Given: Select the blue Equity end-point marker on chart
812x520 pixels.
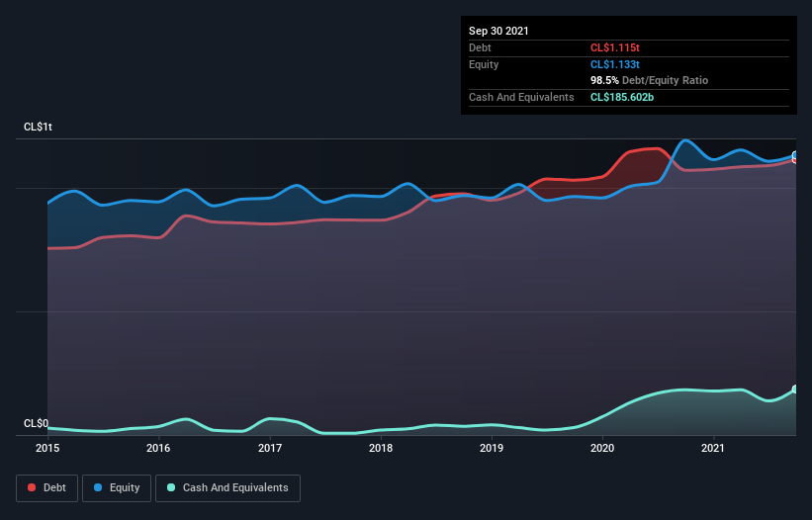Looking at the screenshot, I should tap(796, 155).
